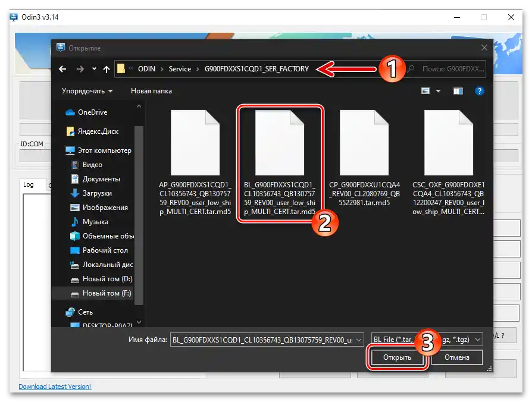Click the Сеть network icon

[70, 312]
